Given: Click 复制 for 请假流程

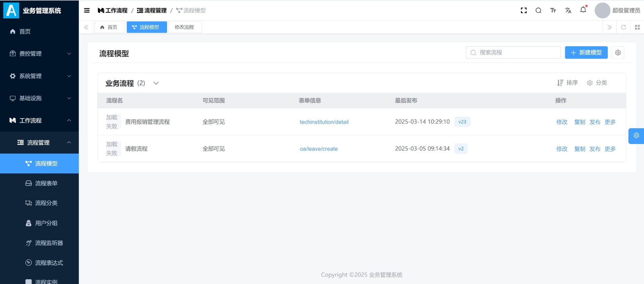Looking at the screenshot, I should click(580, 149).
